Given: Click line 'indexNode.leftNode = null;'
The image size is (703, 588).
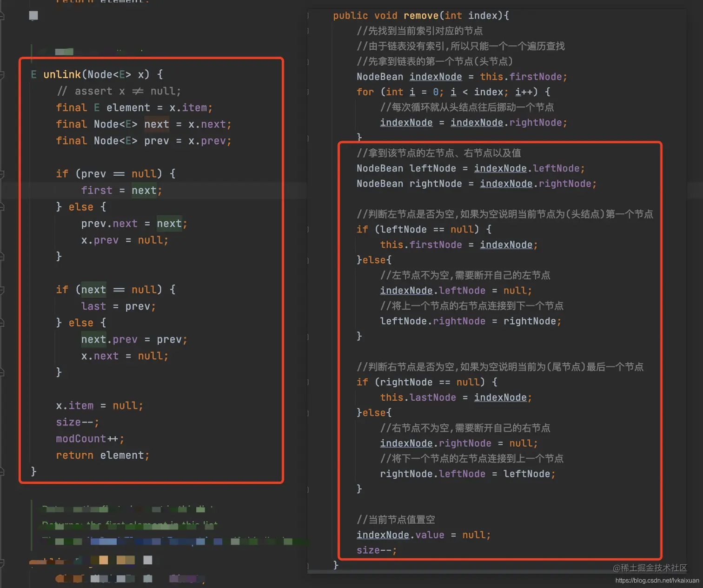Looking at the screenshot, I should (x=456, y=291).
